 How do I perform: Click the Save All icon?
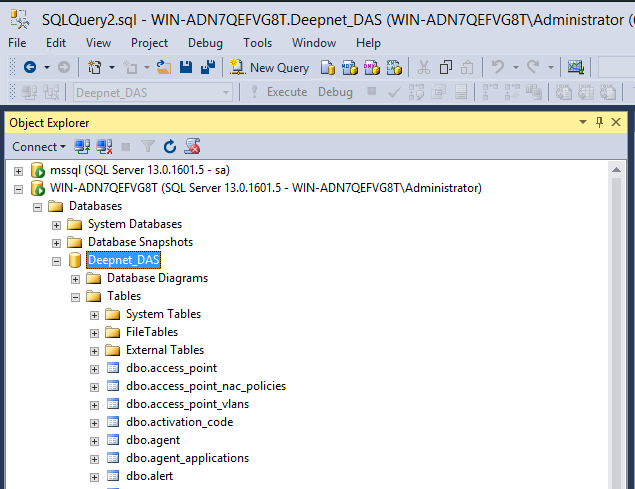pyautogui.click(x=207, y=67)
